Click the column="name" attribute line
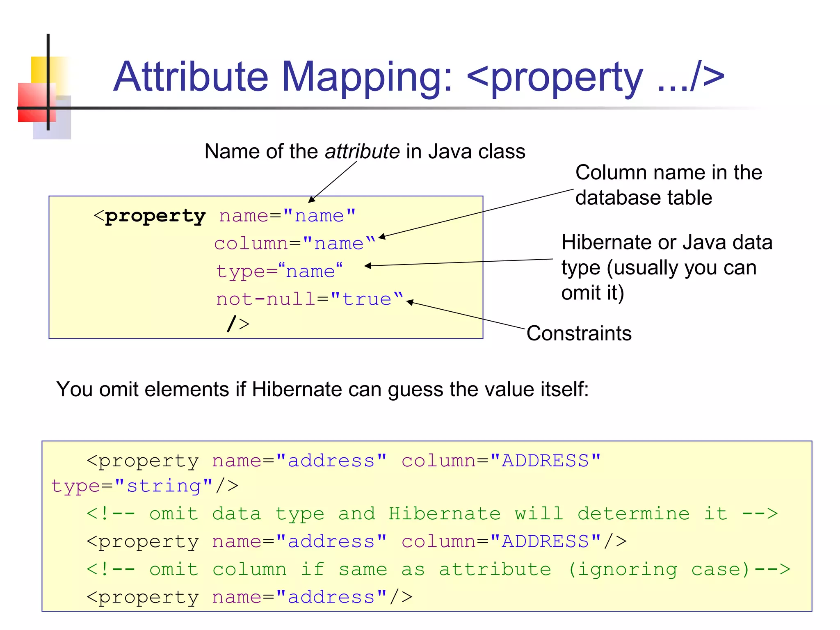The width and height of the screenshot is (840, 630). pyautogui.click(x=294, y=244)
